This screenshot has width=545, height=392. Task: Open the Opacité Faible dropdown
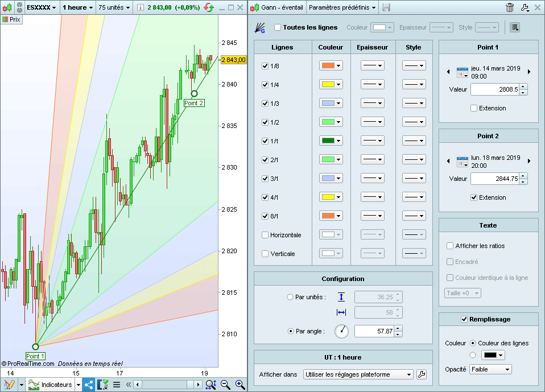click(490, 369)
